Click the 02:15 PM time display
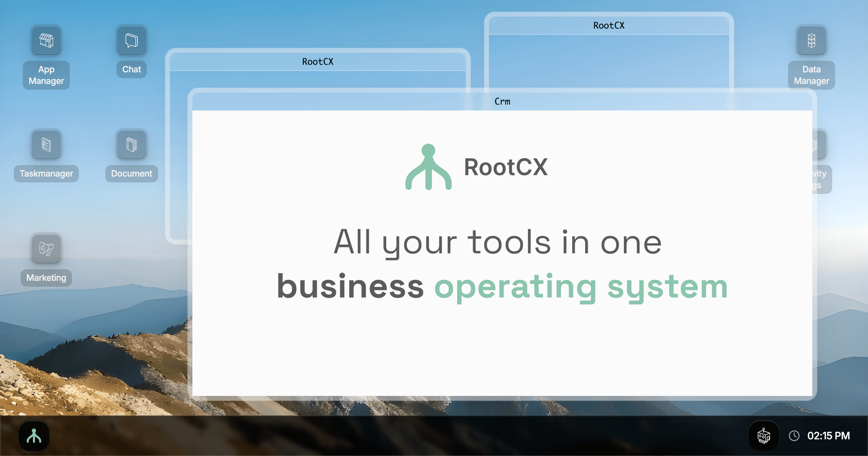Viewport: 868px width, 456px height. pyautogui.click(x=828, y=436)
